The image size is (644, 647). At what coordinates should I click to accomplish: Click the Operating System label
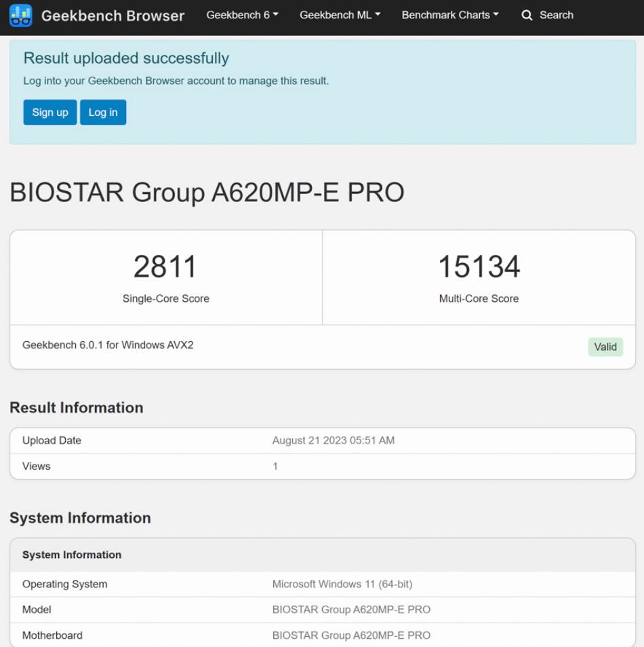(x=65, y=584)
